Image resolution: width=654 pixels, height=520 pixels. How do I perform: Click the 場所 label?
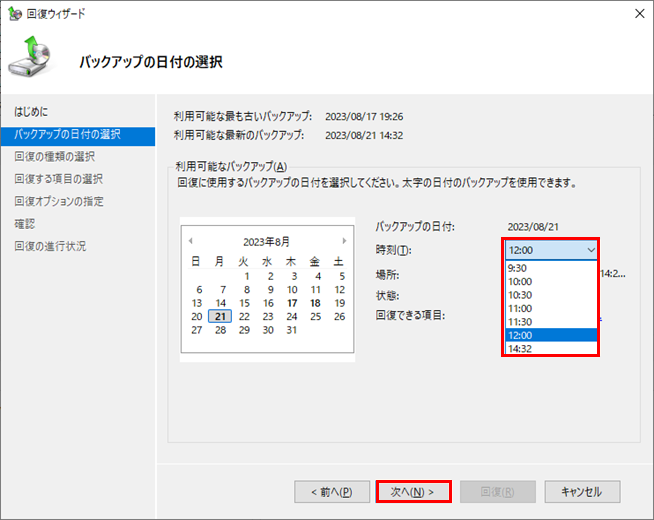point(387,275)
